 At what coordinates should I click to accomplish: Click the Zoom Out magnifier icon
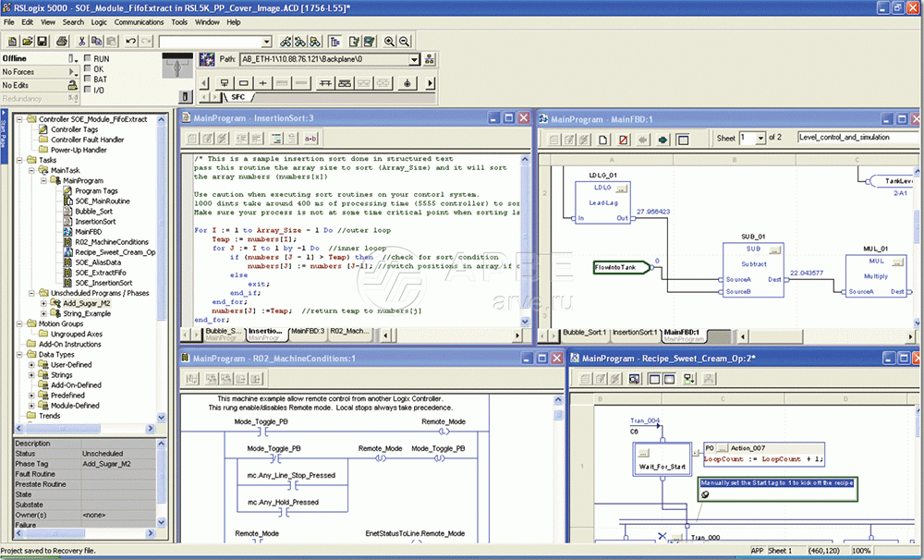(405, 42)
